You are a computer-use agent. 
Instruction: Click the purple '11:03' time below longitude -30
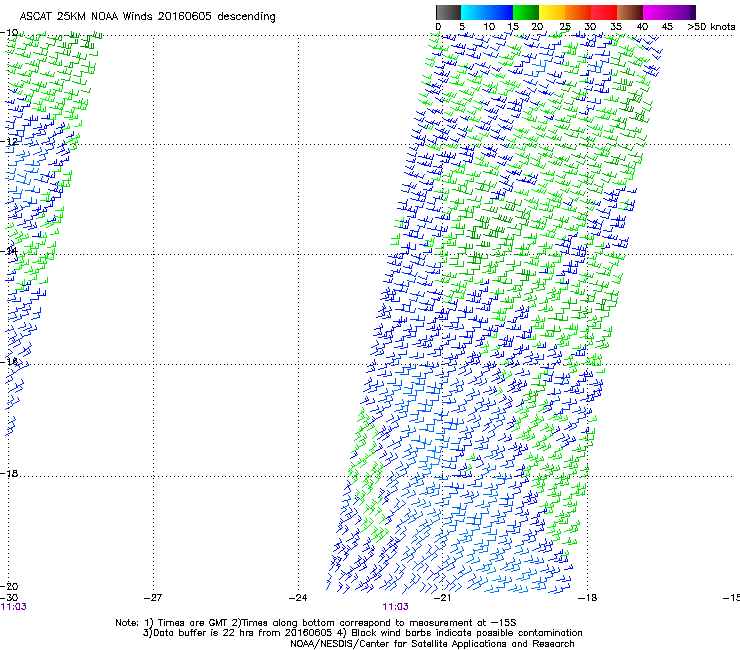click(x=14, y=607)
